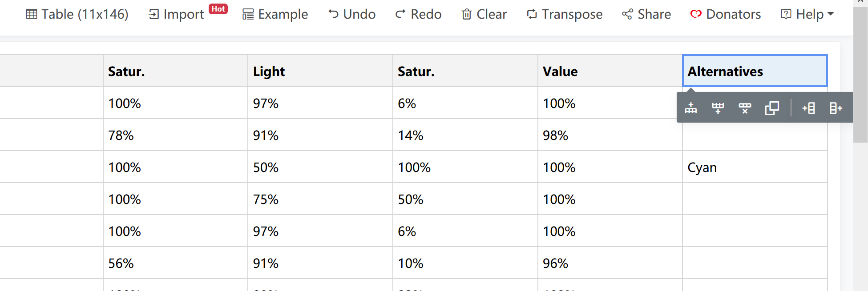Click the Transpose table button
This screenshot has height=291, width=868.
(564, 14)
